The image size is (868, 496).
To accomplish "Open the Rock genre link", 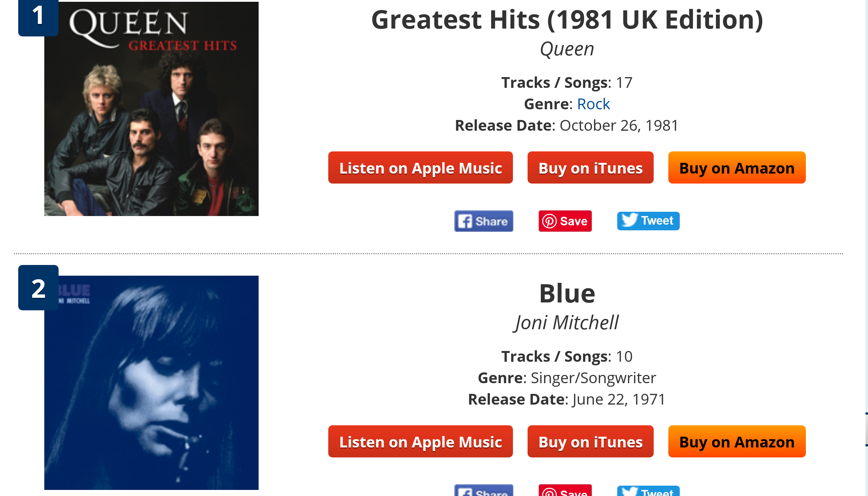I will tap(593, 104).
